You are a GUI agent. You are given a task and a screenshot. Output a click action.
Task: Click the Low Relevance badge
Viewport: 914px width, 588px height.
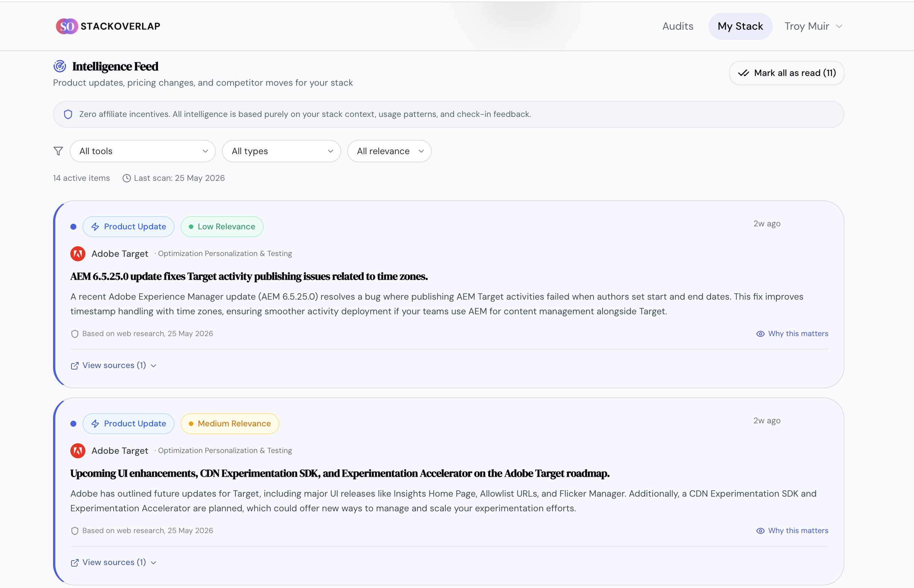pyautogui.click(x=222, y=227)
